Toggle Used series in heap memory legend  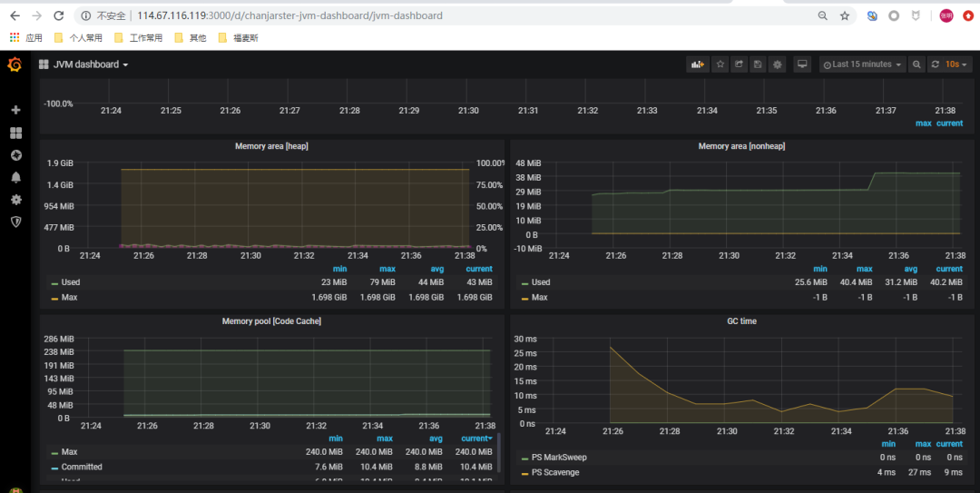71,282
